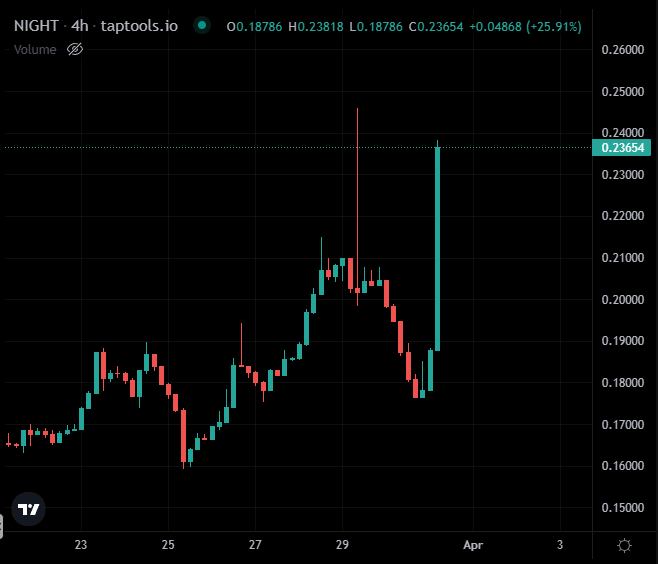This screenshot has height=564, width=658.
Task: Click the 0.19000 price axis label
Action: click(x=623, y=341)
